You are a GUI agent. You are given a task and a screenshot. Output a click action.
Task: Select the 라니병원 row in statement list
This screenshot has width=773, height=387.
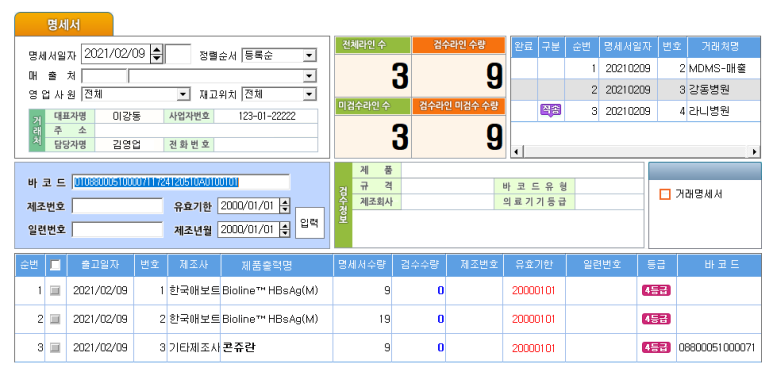pos(635,111)
